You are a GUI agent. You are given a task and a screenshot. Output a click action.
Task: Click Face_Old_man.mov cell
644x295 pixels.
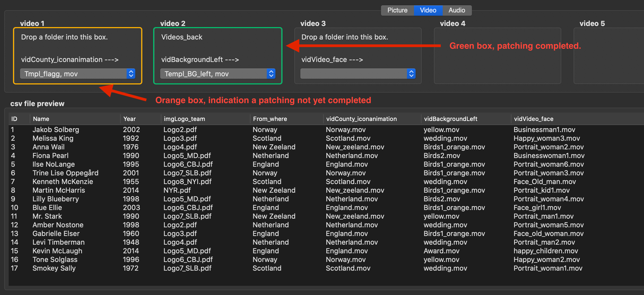pos(545,182)
